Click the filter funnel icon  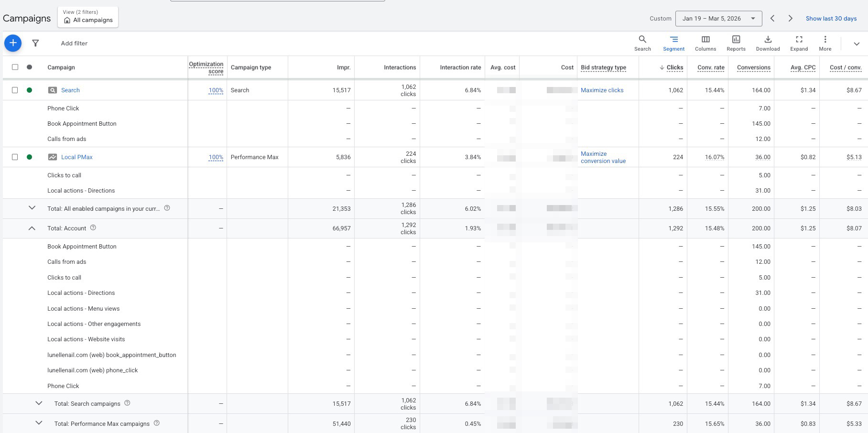(x=35, y=43)
